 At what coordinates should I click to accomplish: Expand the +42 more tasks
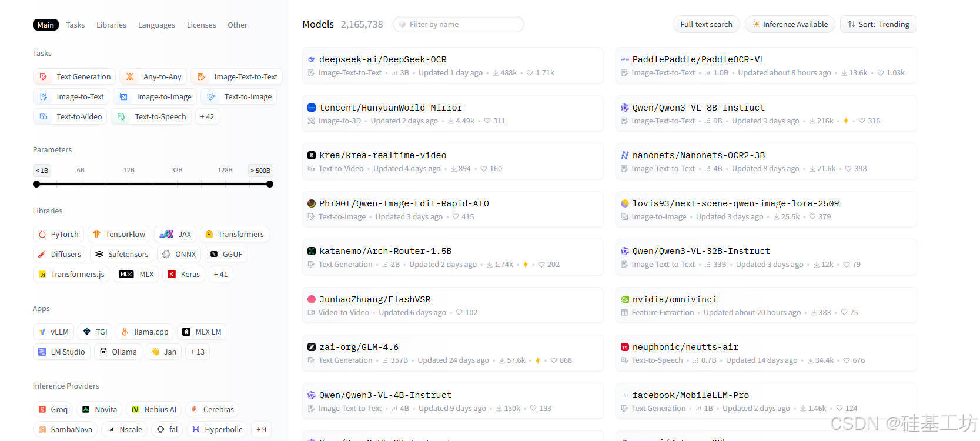click(207, 116)
